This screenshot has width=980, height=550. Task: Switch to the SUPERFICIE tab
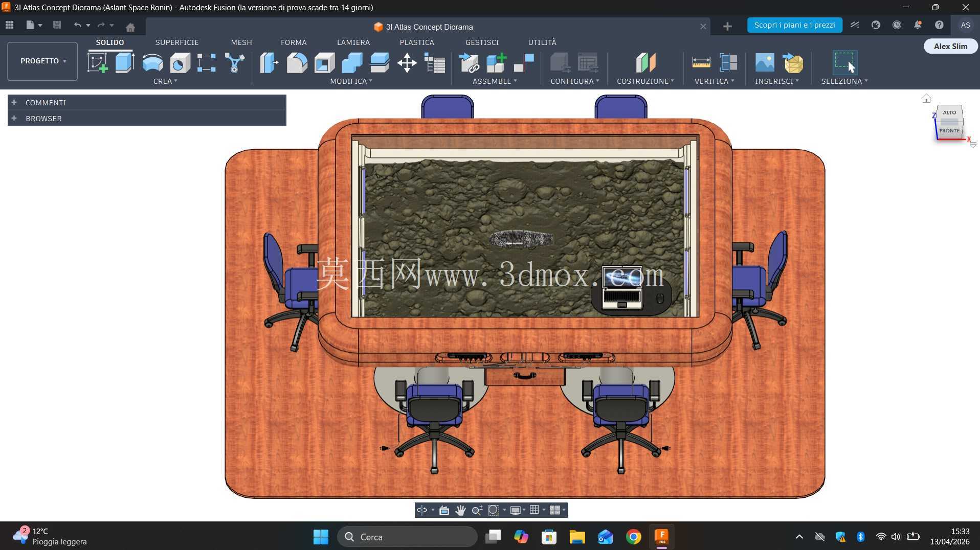(177, 42)
